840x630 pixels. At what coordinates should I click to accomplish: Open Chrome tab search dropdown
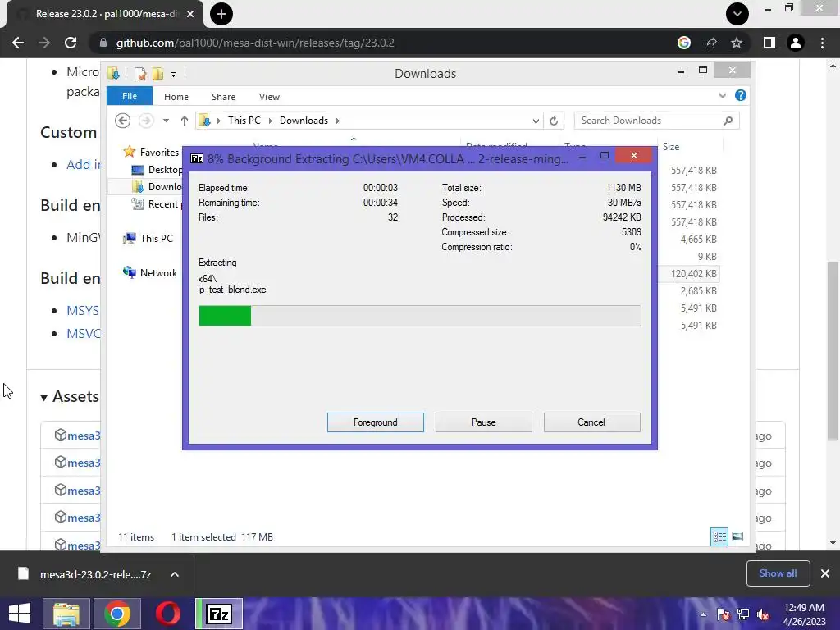tap(737, 14)
